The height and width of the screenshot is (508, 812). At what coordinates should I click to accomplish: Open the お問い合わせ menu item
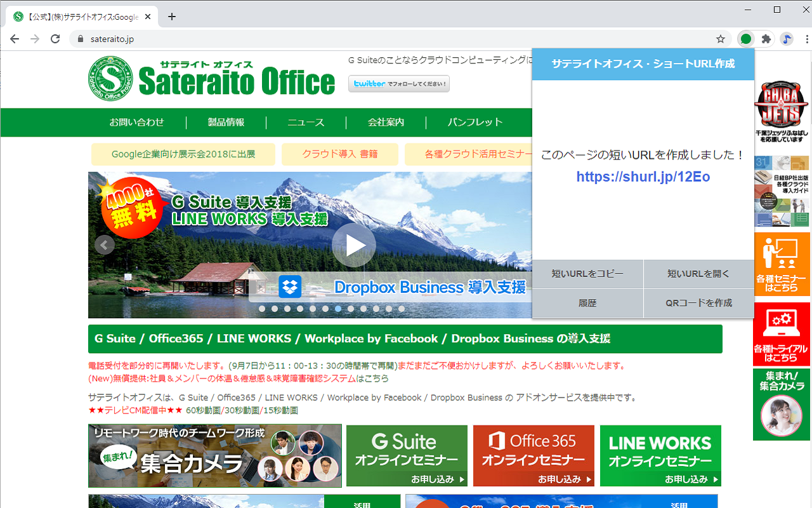[x=136, y=123]
